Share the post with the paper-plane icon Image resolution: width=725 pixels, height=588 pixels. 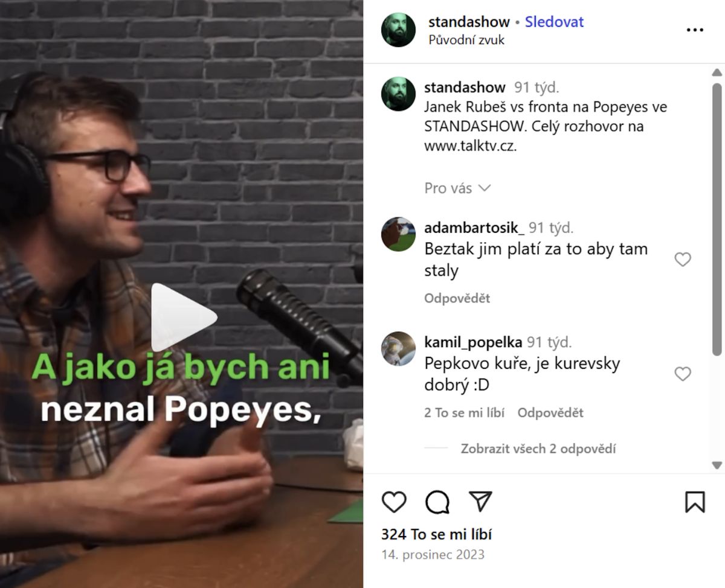(481, 502)
